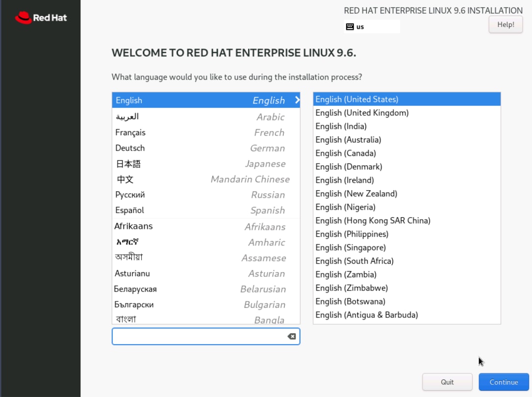Select English (United States) locale
This screenshot has height=397, width=532.
point(407,99)
